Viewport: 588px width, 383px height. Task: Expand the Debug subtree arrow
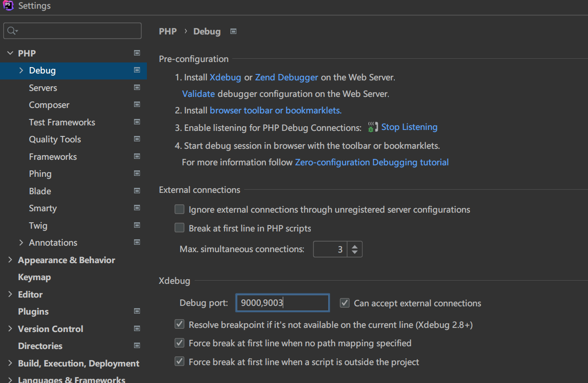click(21, 70)
